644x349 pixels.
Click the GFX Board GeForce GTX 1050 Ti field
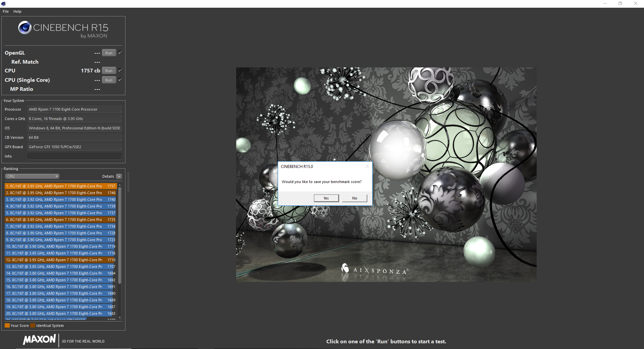tap(74, 147)
